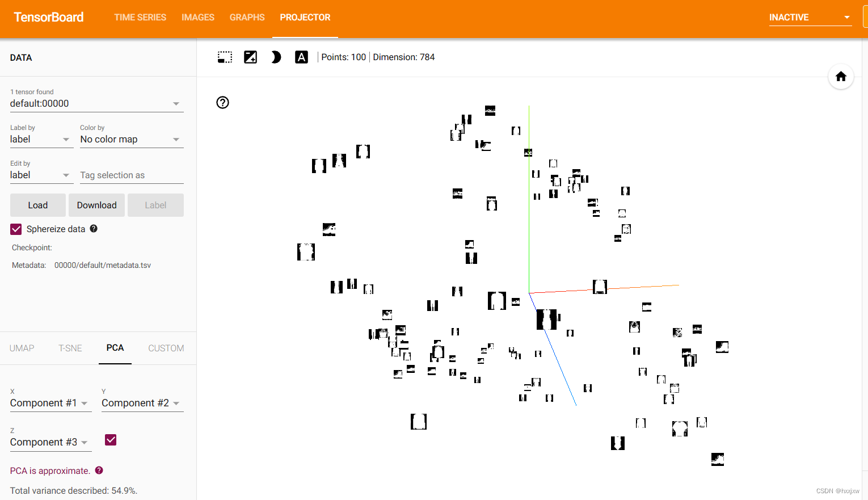Screen dimensions: 868x500
Task: Click the Sphereize data help icon
Action: point(94,229)
